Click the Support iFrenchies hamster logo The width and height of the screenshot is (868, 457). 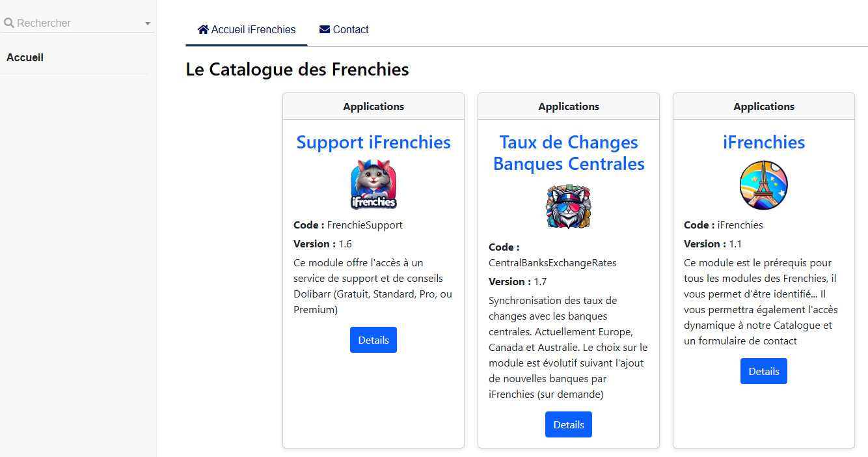[x=373, y=185]
